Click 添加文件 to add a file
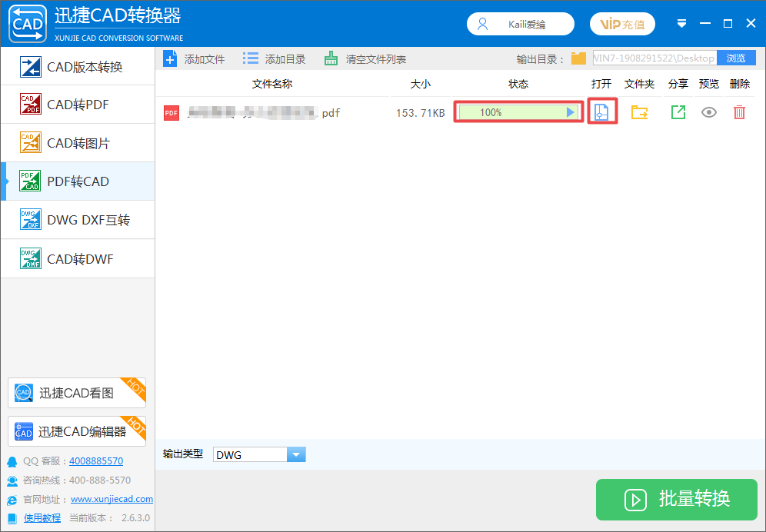Viewport: 766px width, 532px height. point(194,59)
